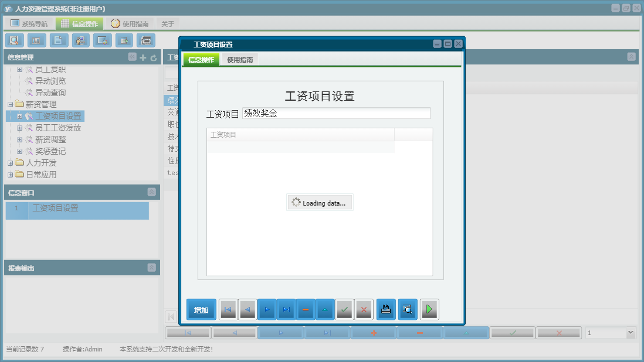The image size is (644, 362).
Task: Click the document page icon in main toolbar
Action: (59, 40)
